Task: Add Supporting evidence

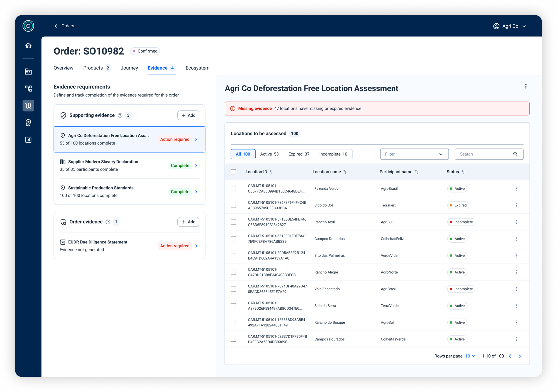Action: tap(188, 115)
